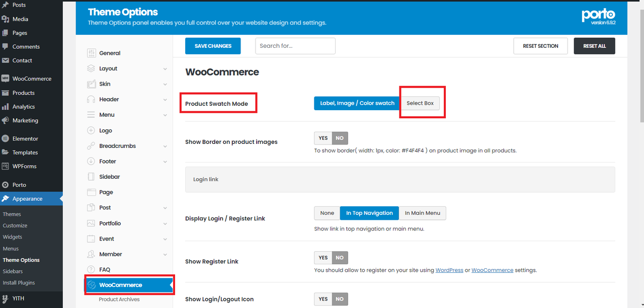Click the FAQ question mark icon

pos(91,270)
